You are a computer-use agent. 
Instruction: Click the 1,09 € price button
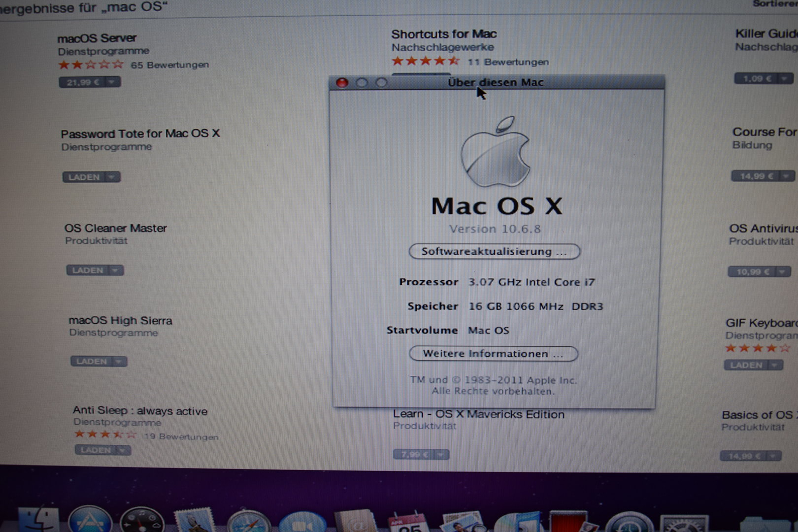pyautogui.click(x=757, y=78)
